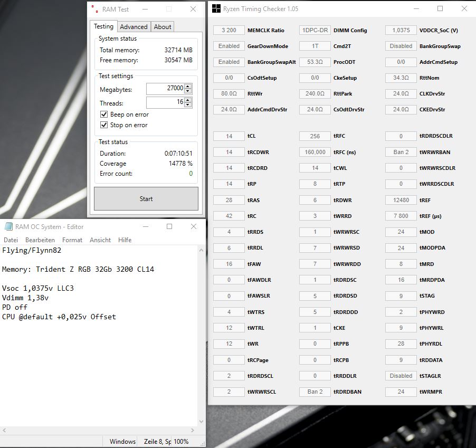Viewport: 476px width, 448px height.
Task: Increase Threads value with up arrow
Action: click(188, 100)
